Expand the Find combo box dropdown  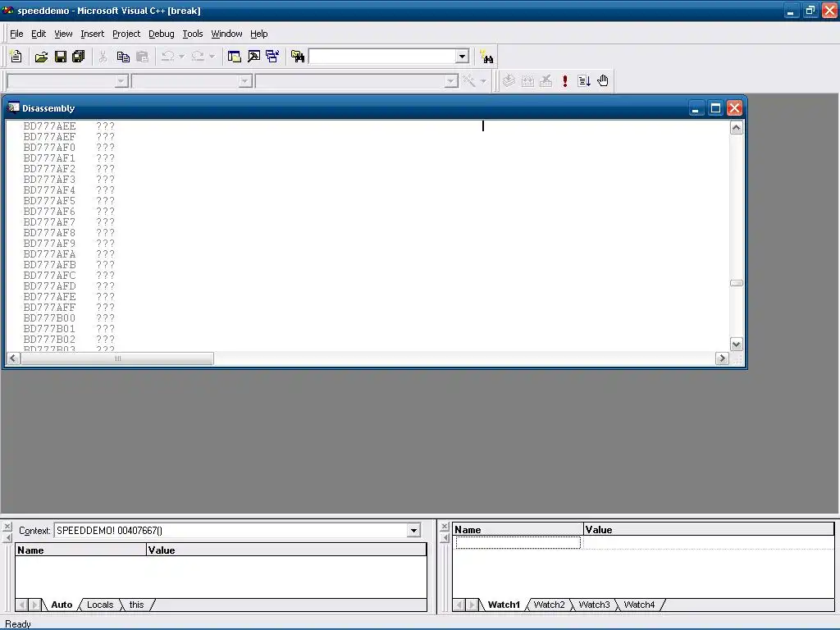point(463,57)
